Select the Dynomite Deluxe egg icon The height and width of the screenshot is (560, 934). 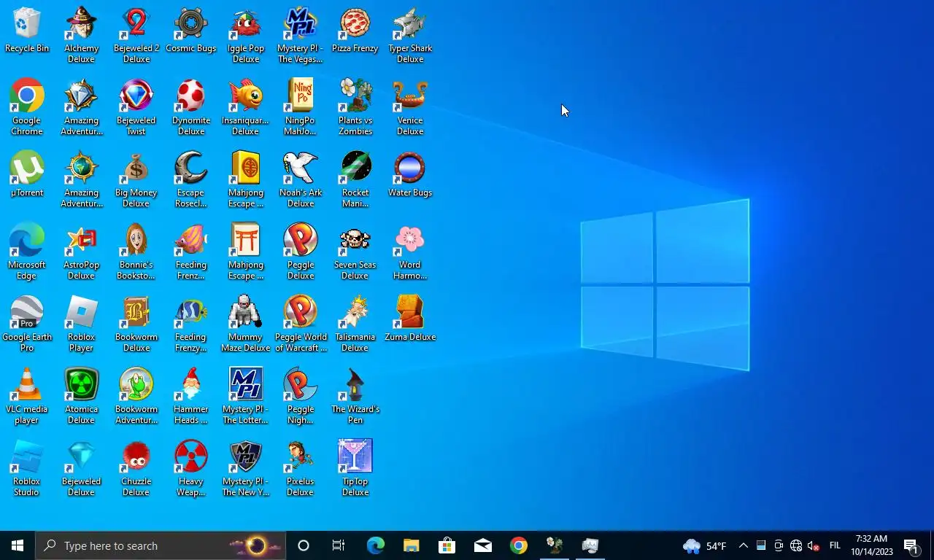191,107
